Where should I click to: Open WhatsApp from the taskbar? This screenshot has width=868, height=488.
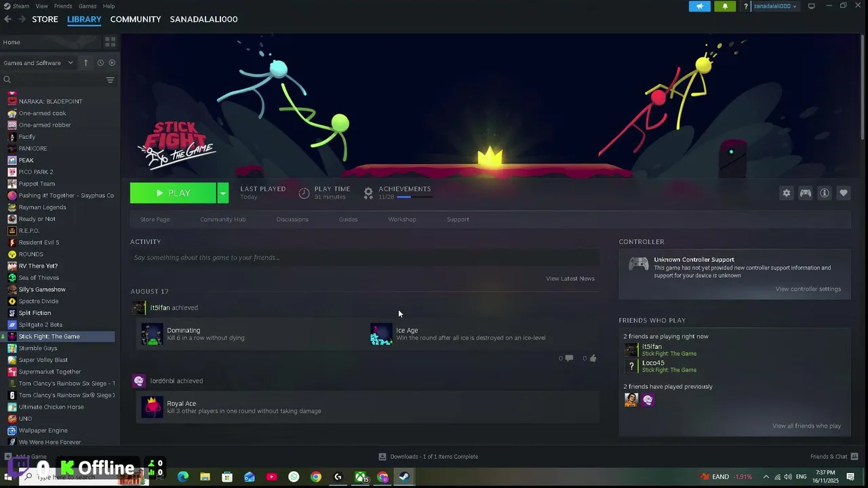click(294, 477)
